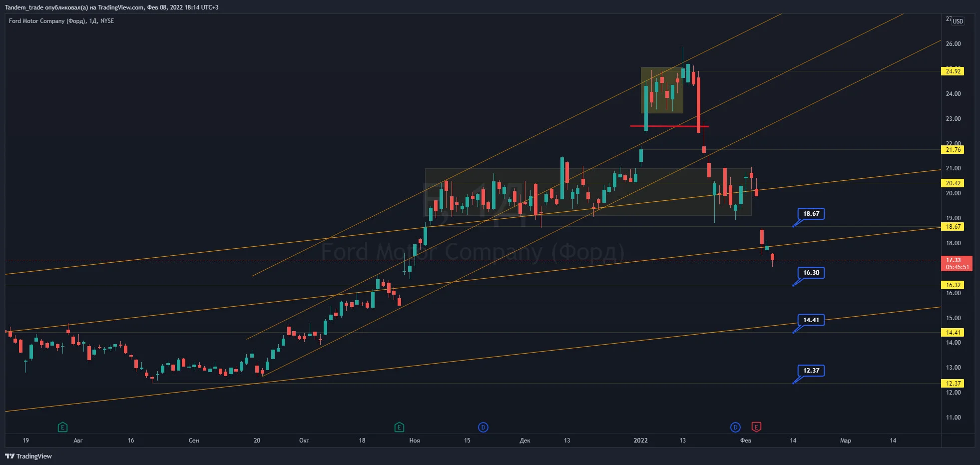Open the TradingView logo at the bottom

[28, 456]
